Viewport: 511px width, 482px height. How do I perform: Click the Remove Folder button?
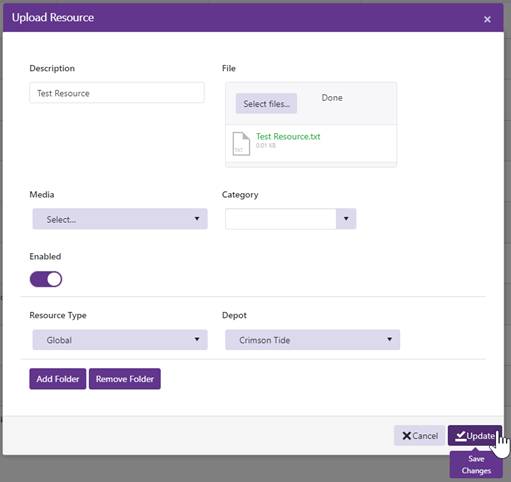coord(125,379)
